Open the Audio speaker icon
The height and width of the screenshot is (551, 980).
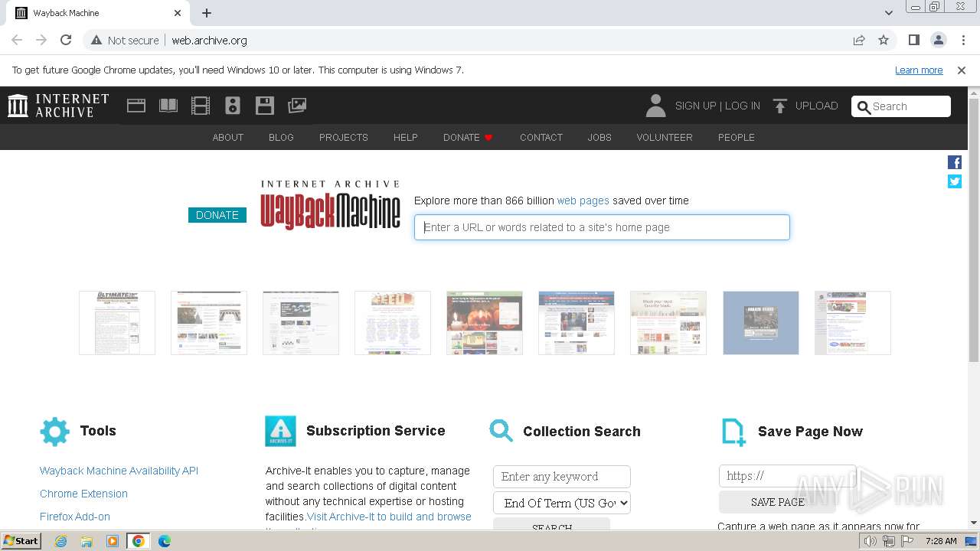click(x=233, y=106)
